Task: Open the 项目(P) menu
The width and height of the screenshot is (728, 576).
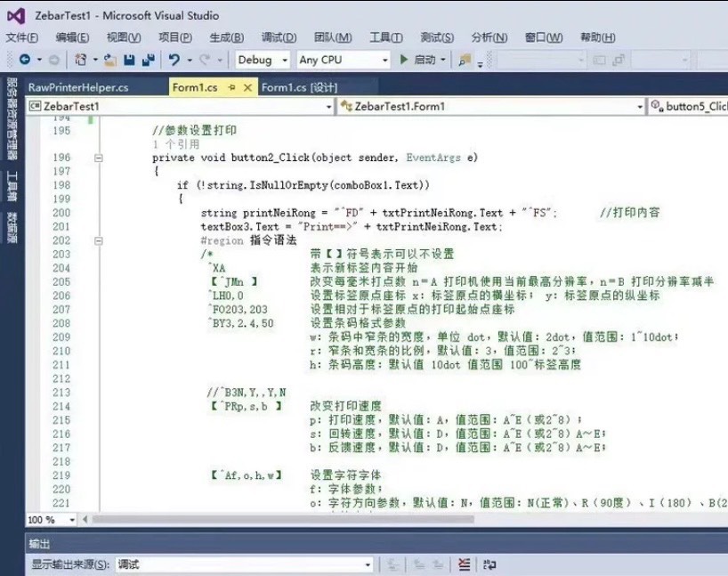Action: [175, 37]
